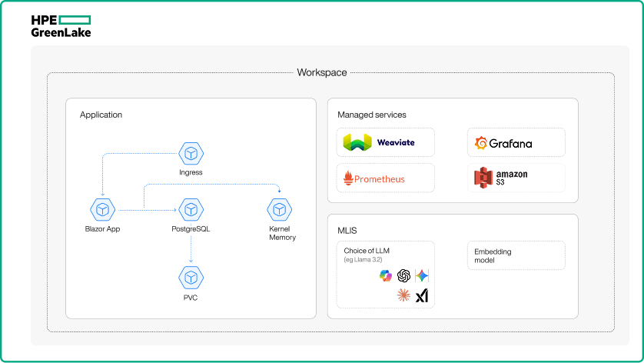Click the Managed services heading
The height and width of the screenshot is (363, 644).
[372, 115]
